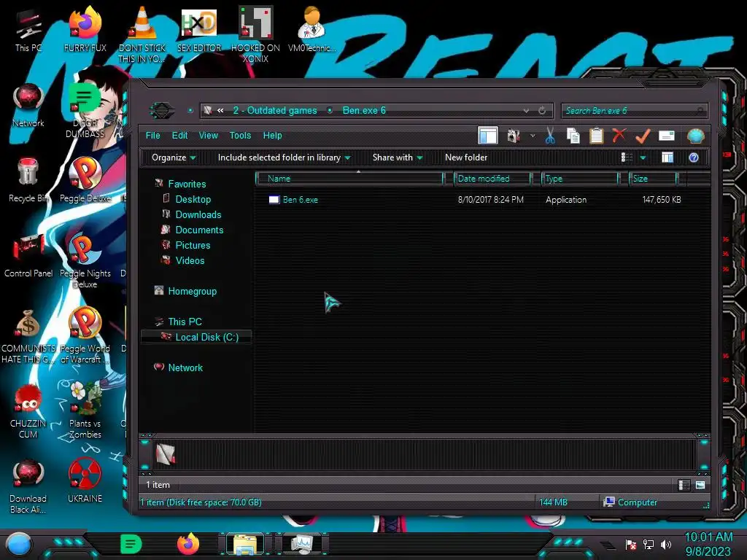
Task: Open the small dropdown beside the folder icon
Action: 533,136
